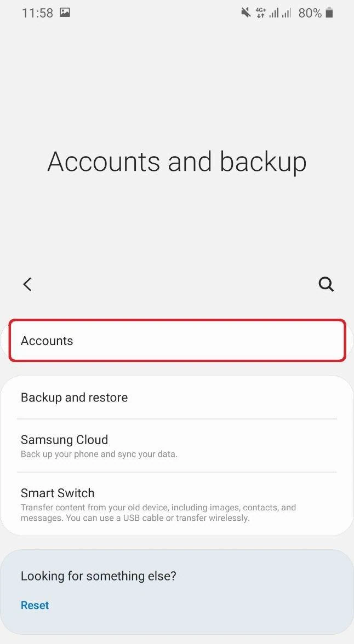This screenshot has width=354, height=644.
Task: Tap the 80% battery percentage text
Action: tap(310, 13)
